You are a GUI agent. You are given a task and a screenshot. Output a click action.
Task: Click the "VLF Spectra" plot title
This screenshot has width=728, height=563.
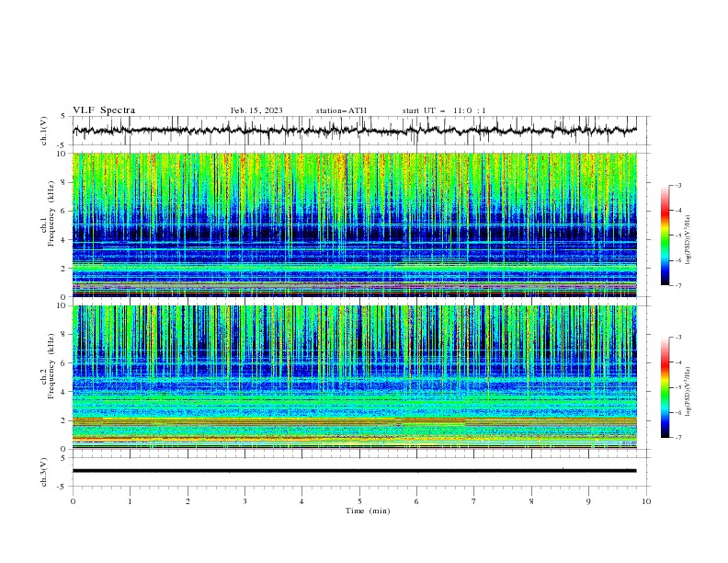pyautogui.click(x=104, y=110)
